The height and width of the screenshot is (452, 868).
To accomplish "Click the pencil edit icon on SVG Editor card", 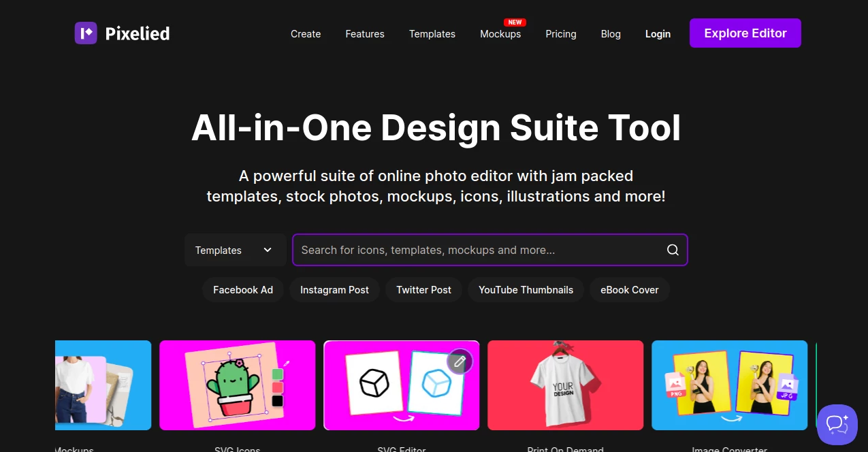I will [x=460, y=361].
